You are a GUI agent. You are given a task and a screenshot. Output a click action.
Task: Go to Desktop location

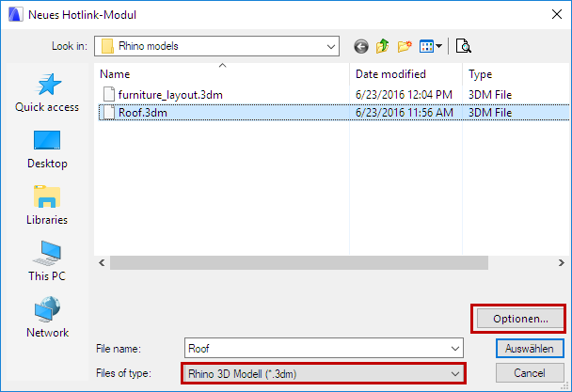[x=47, y=149]
